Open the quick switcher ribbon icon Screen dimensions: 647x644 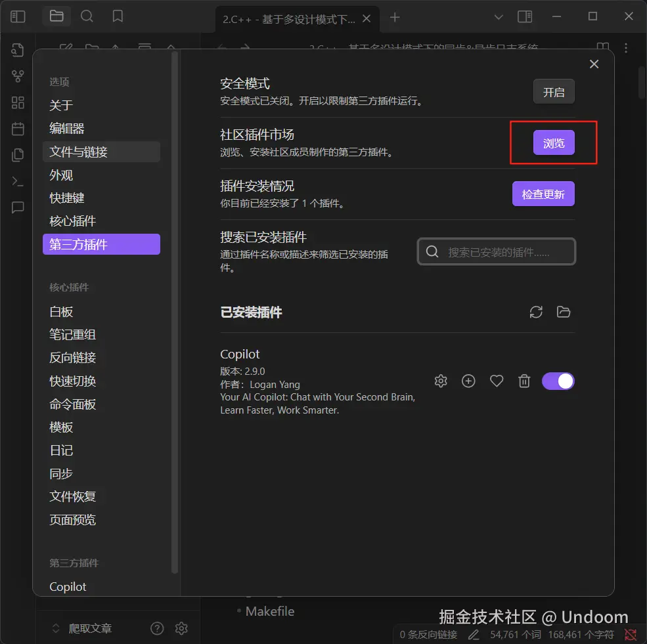18,50
